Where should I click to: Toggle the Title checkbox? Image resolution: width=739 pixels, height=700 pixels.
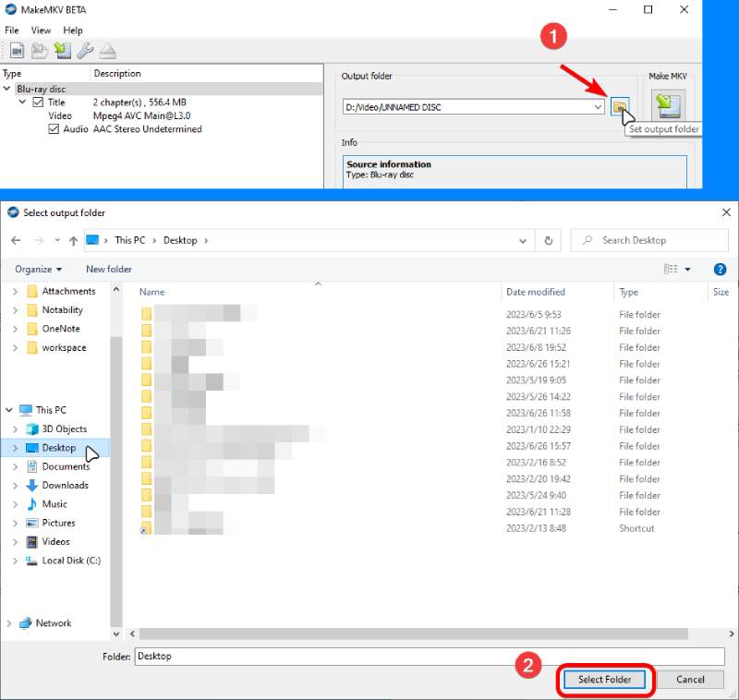[x=38, y=103]
